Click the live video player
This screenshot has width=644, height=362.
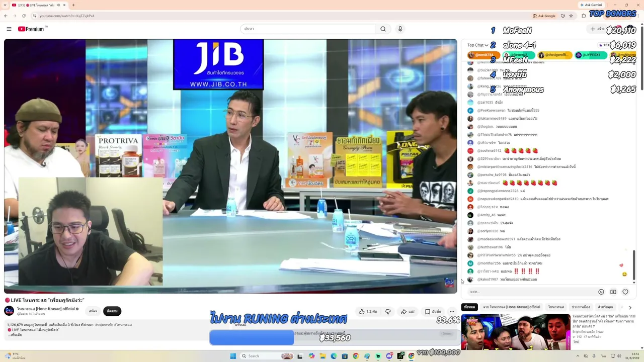tap(230, 166)
